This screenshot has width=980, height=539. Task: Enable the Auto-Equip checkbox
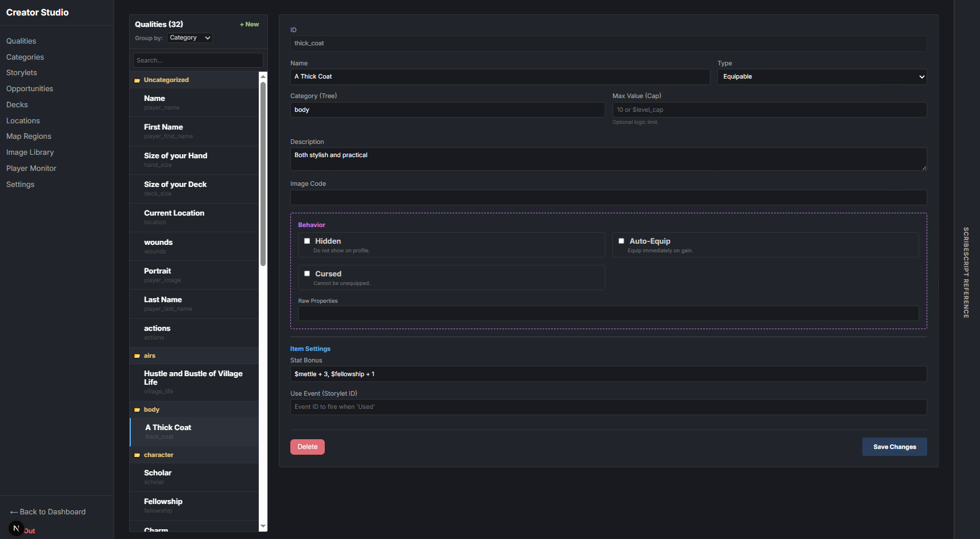(621, 241)
